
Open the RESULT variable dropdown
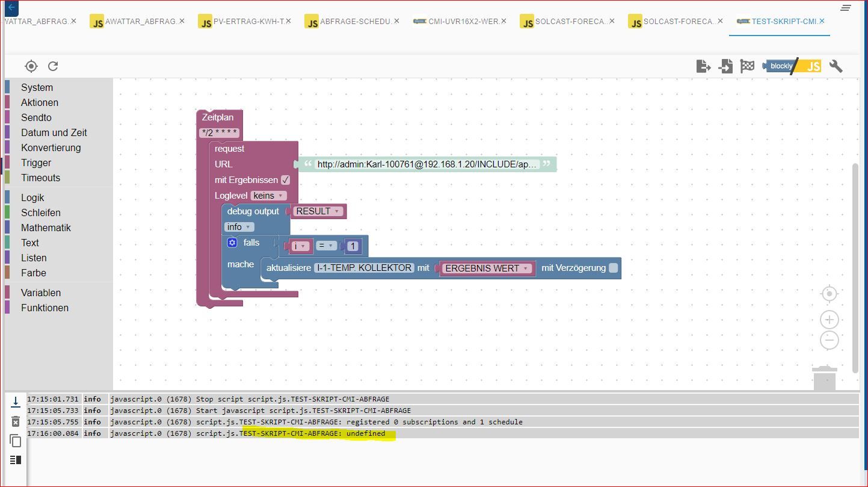coord(318,211)
